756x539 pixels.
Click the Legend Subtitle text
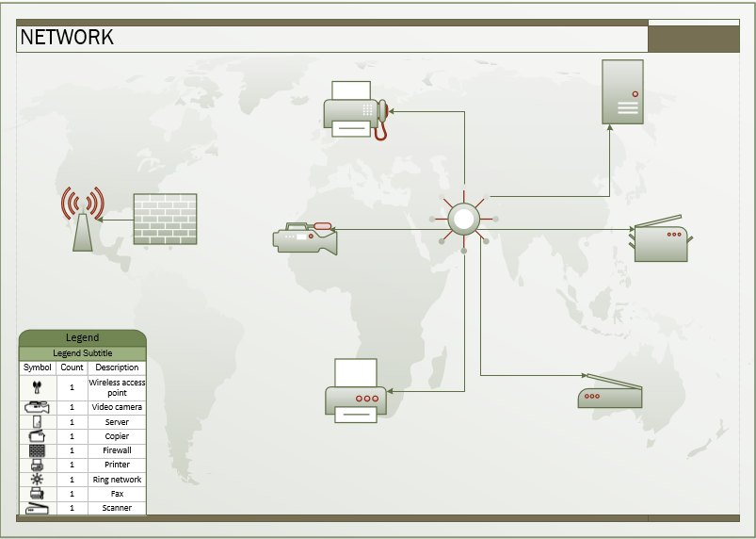(x=83, y=353)
